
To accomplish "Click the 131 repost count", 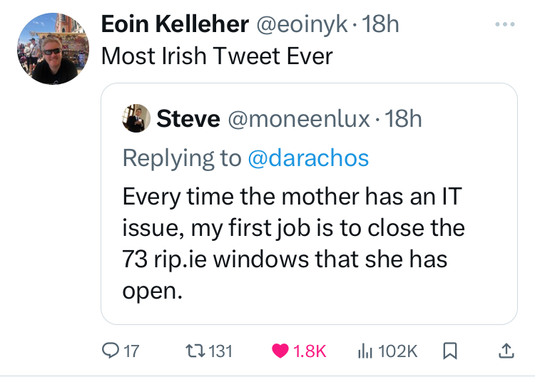I will point(222,351).
